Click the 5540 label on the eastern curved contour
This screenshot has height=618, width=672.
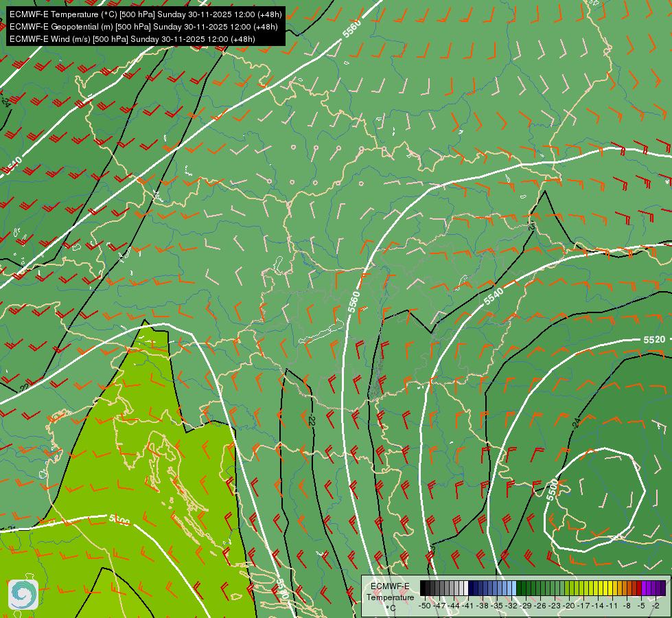click(x=494, y=297)
